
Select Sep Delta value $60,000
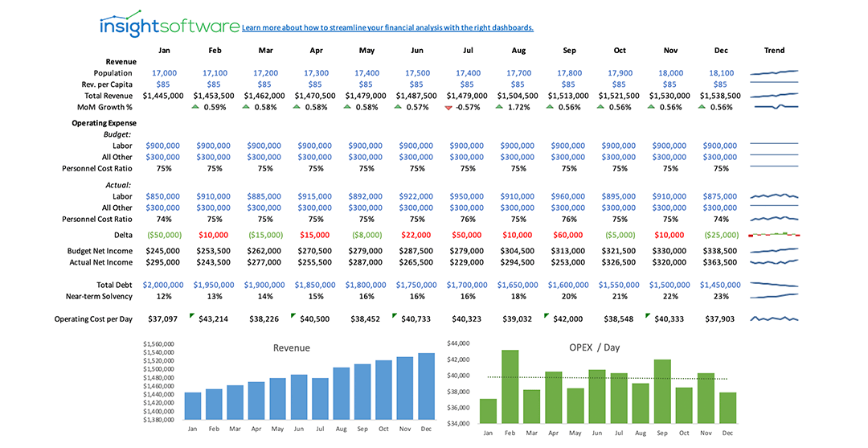click(x=568, y=235)
